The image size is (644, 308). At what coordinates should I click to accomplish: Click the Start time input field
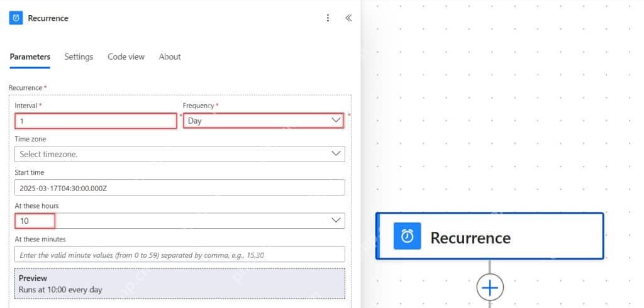click(x=179, y=187)
